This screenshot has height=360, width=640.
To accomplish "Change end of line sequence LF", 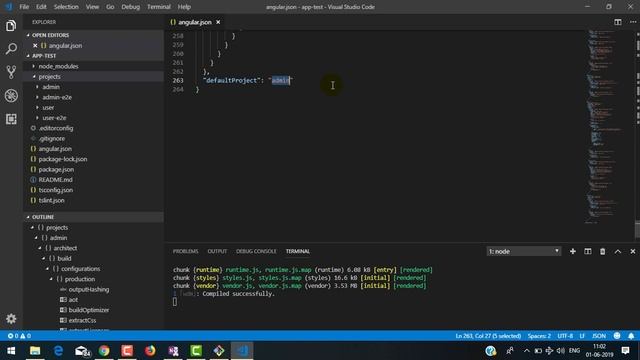I will pos(582,336).
